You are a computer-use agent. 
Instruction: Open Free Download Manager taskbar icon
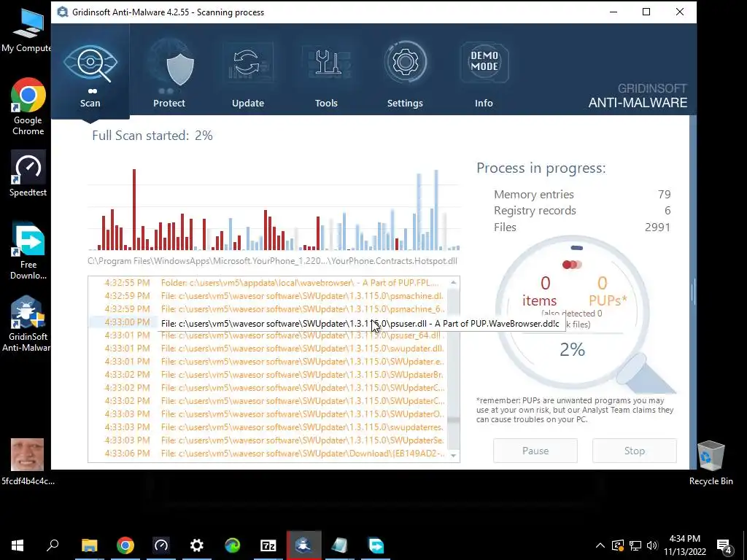[376, 545]
